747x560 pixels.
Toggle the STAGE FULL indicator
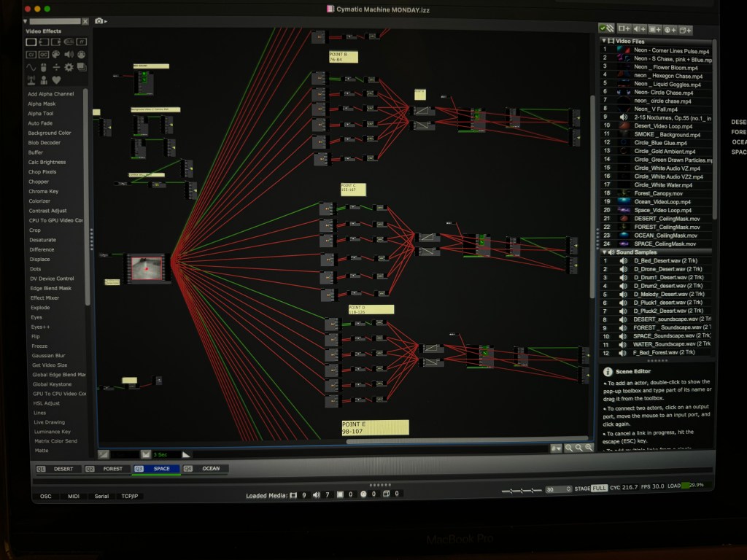599,488
